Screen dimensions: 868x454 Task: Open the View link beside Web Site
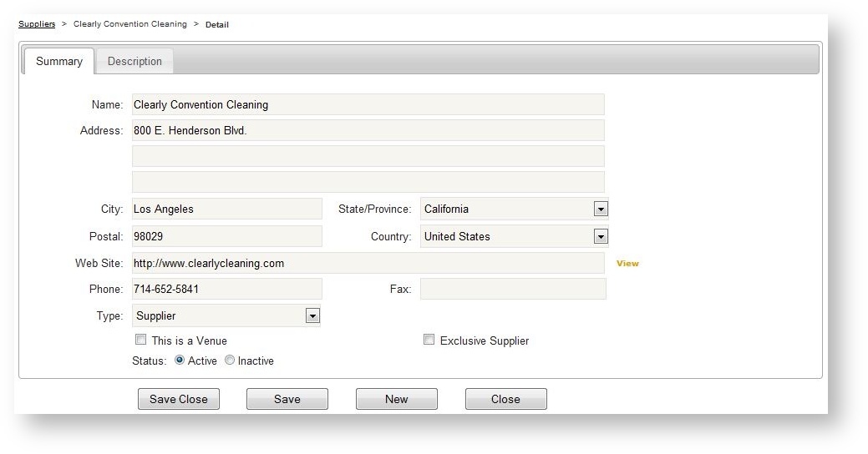click(x=627, y=264)
